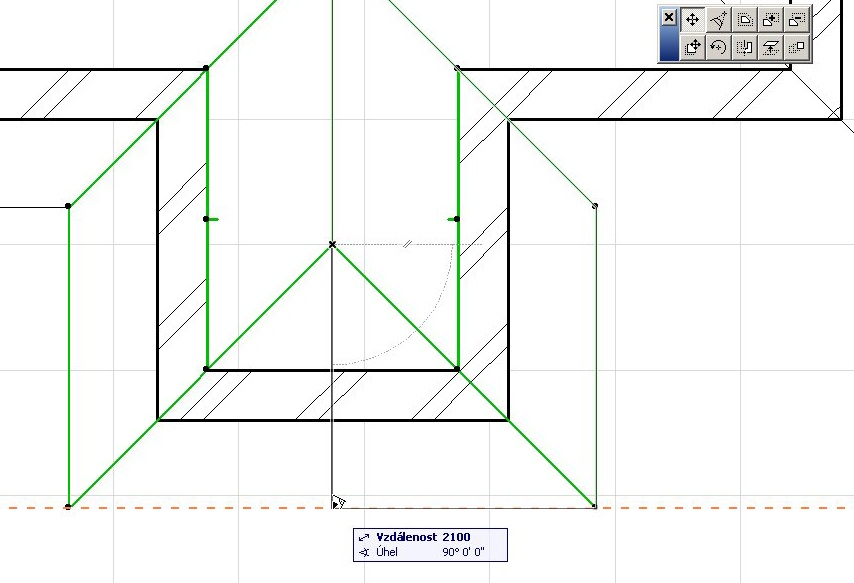Click the roof ridge node marked with X

point(332,245)
